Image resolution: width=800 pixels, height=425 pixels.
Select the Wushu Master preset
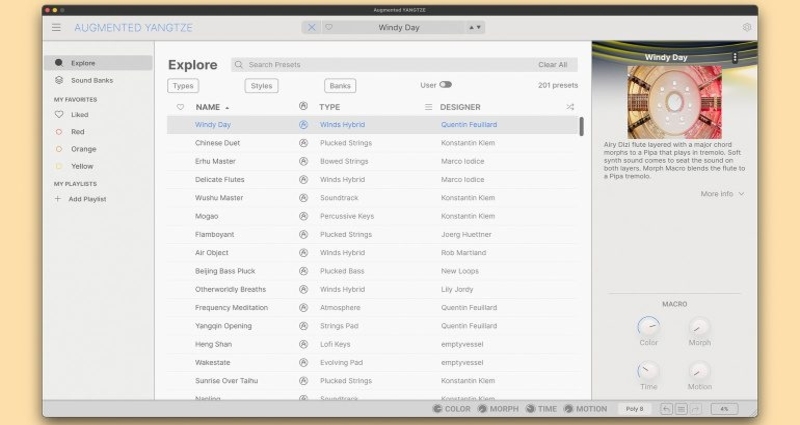[x=372, y=198]
